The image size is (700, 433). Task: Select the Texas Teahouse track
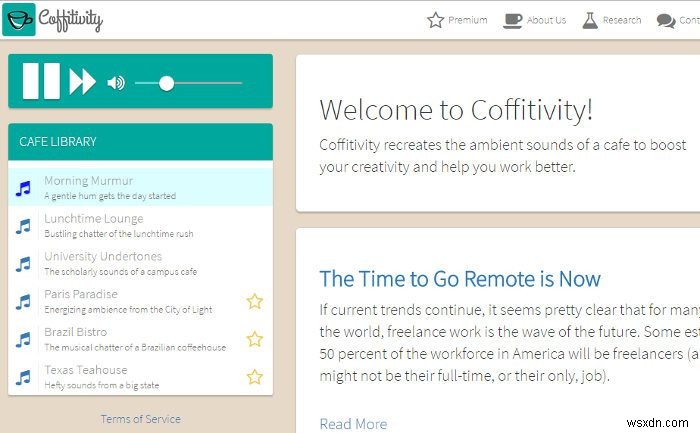140,376
